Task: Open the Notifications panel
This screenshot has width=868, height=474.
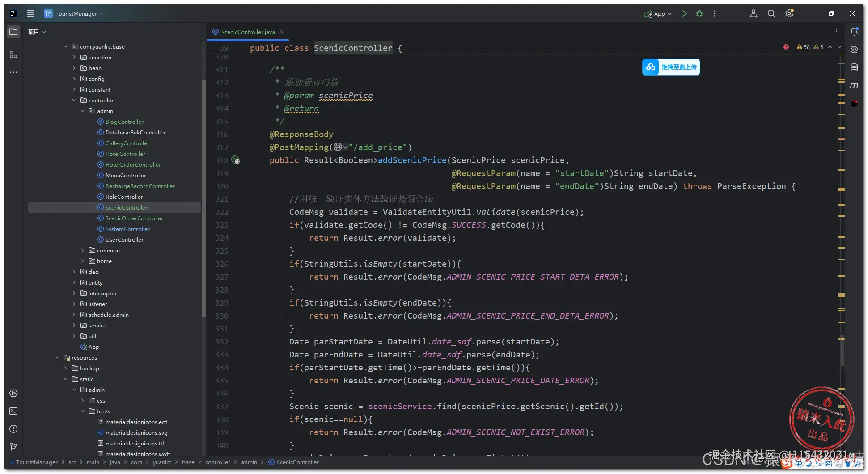Action: pos(854,32)
